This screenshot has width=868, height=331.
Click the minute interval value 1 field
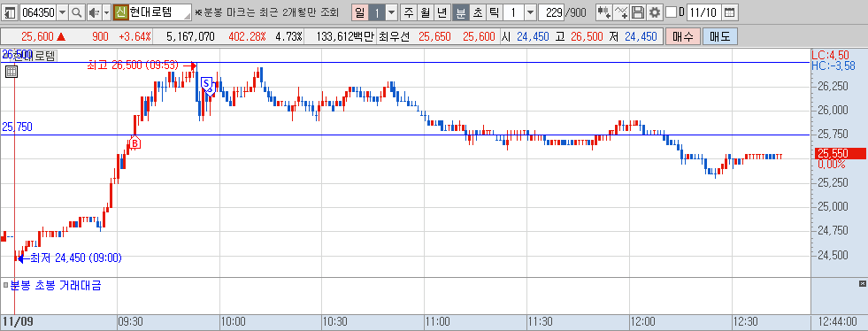click(x=513, y=12)
